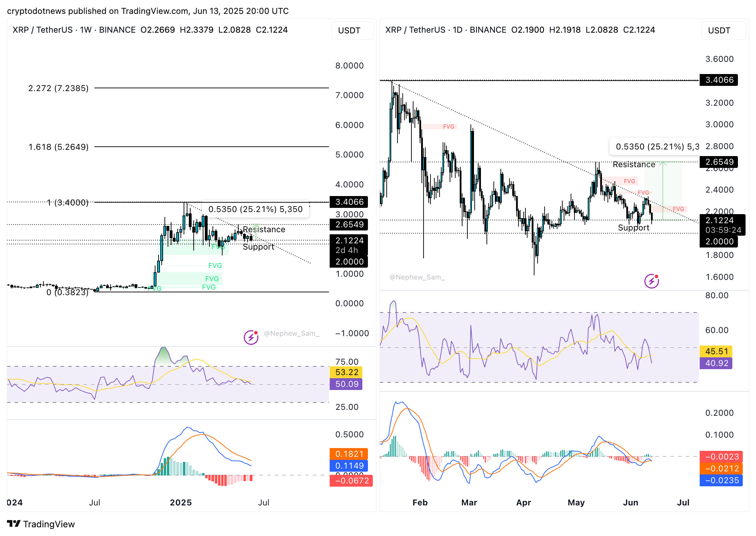Click the purple lightning icon on weekly chart
The image size is (756, 536).
point(251,337)
